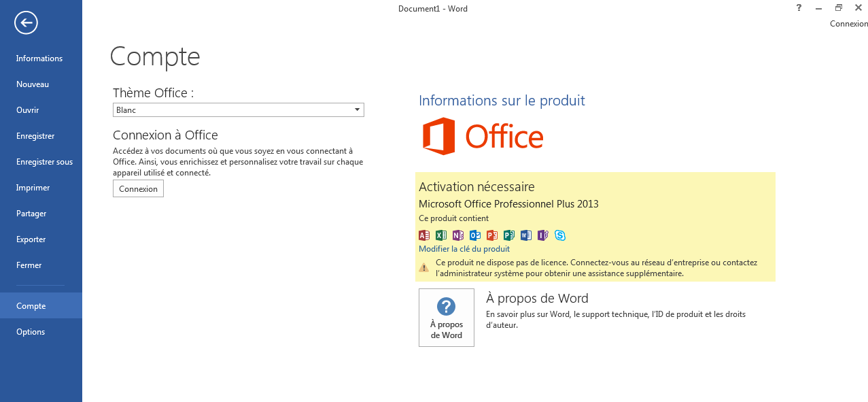
Task: Open Help with the question mark in title bar
Action: (x=799, y=7)
